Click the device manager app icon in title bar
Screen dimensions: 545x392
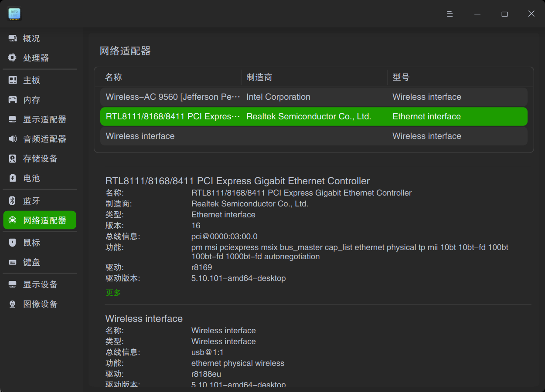pos(14,14)
